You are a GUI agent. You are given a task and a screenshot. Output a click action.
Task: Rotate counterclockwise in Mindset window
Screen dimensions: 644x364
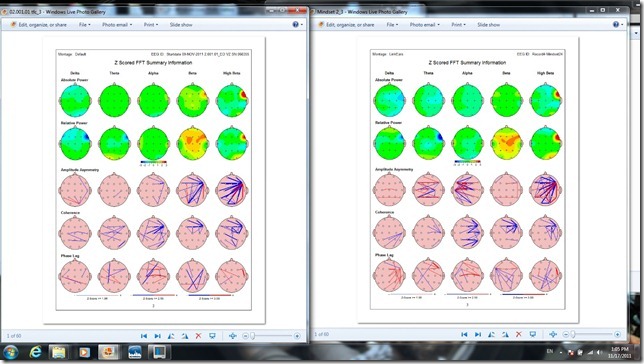[491, 334]
